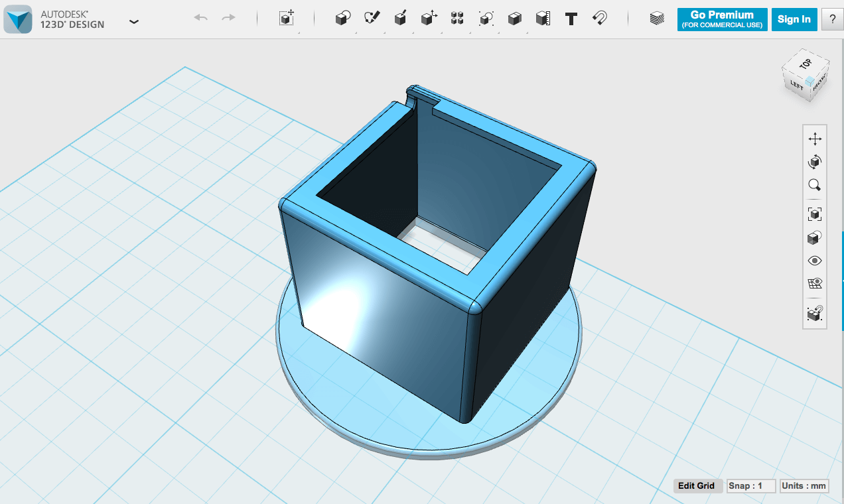The height and width of the screenshot is (504, 844).
Task: Open the Construct tool menu
Action: pyautogui.click(x=400, y=18)
